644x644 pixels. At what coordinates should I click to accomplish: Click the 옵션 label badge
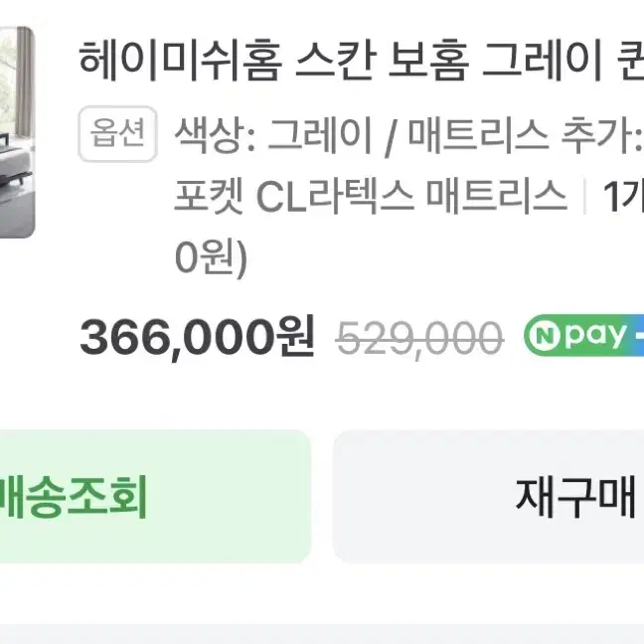point(118,133)
